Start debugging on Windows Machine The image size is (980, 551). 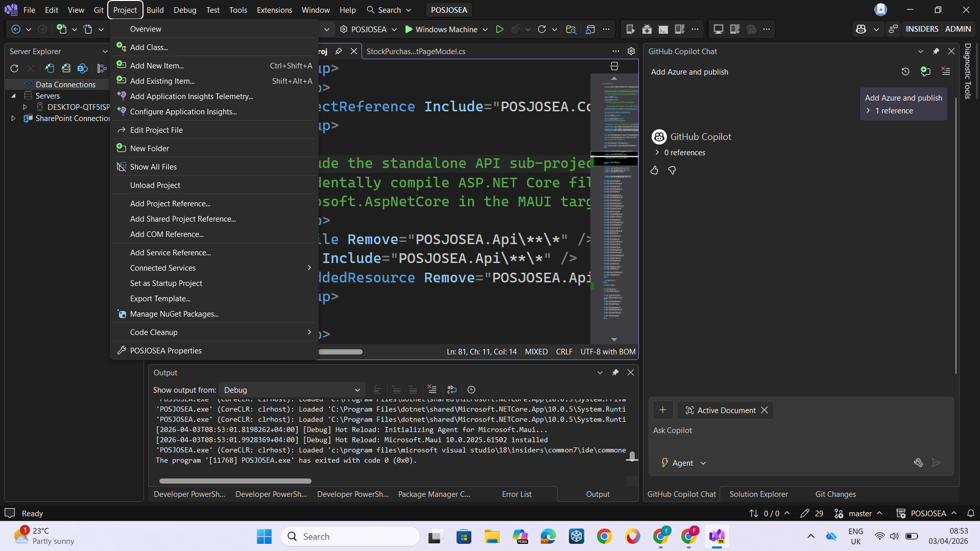[441, 30]
